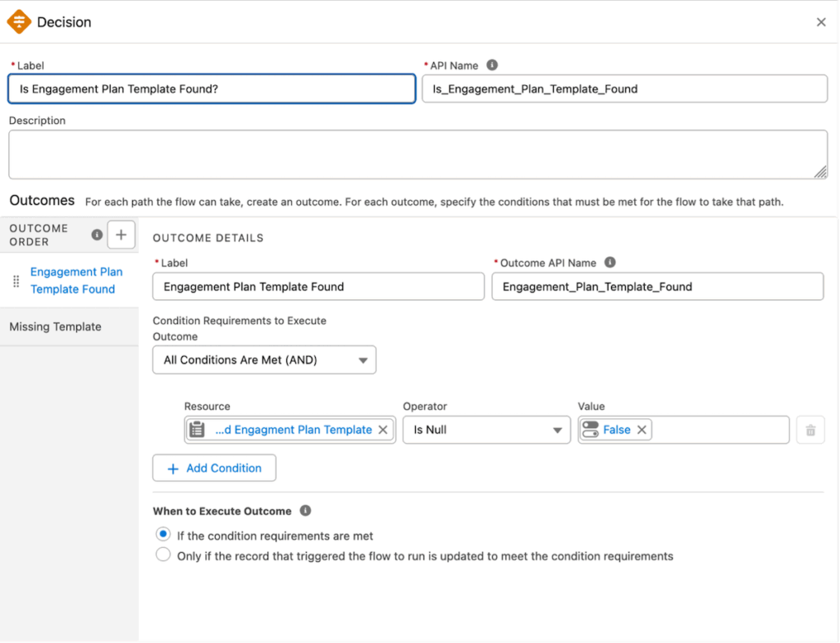This screenshot has width=840, height=643.
Task: Click the outcome Label input field
Action: (x=318, y=287)
